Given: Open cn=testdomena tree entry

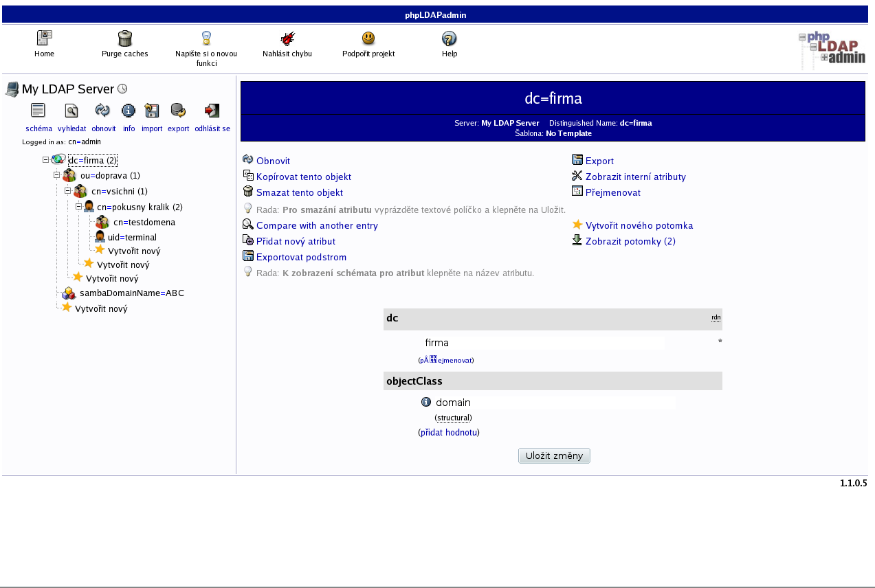Looking at the screenshot, I should 144,222.
